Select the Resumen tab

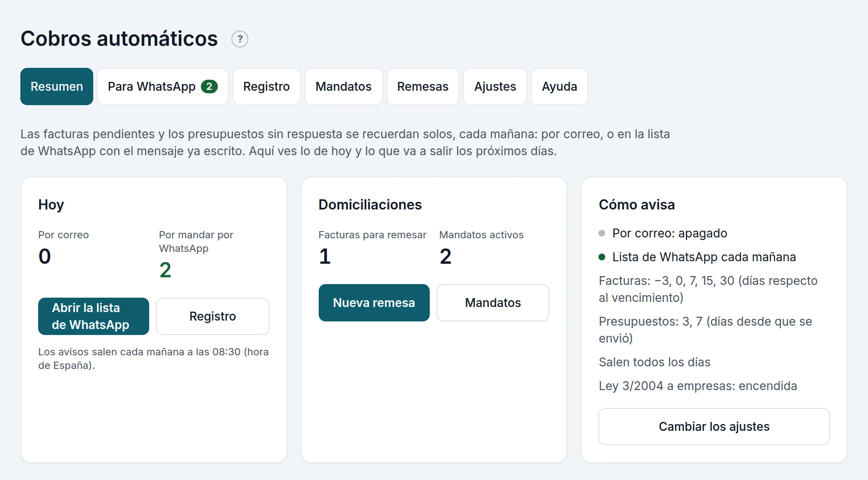(57, 87)
